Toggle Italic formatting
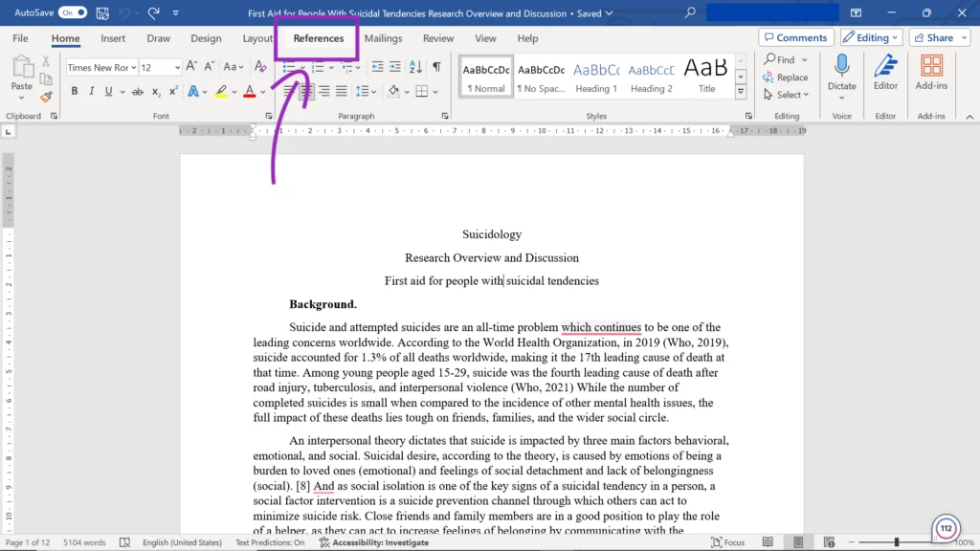 coord(91,92)
